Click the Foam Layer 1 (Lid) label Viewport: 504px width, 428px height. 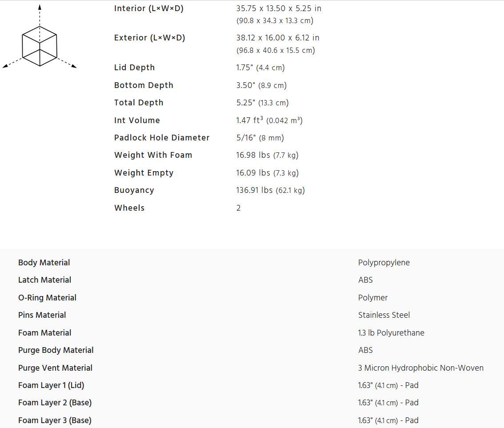(x=51, y=385)
